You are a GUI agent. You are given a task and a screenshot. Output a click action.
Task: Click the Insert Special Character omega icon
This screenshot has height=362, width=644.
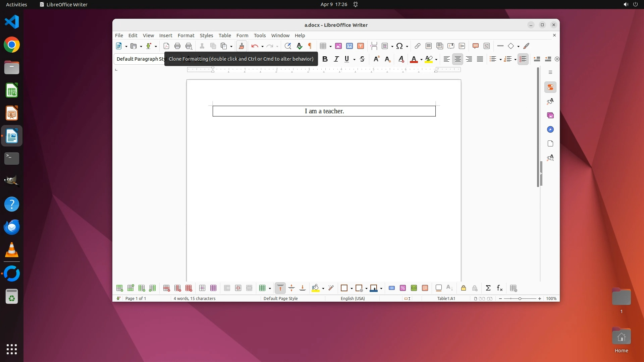pyautogui.click(x=399, y=46)
